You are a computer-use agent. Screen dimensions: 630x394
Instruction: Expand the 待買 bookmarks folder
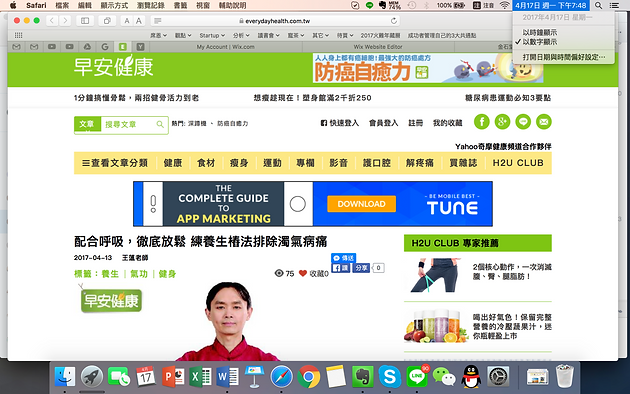(x=345, y=35)
